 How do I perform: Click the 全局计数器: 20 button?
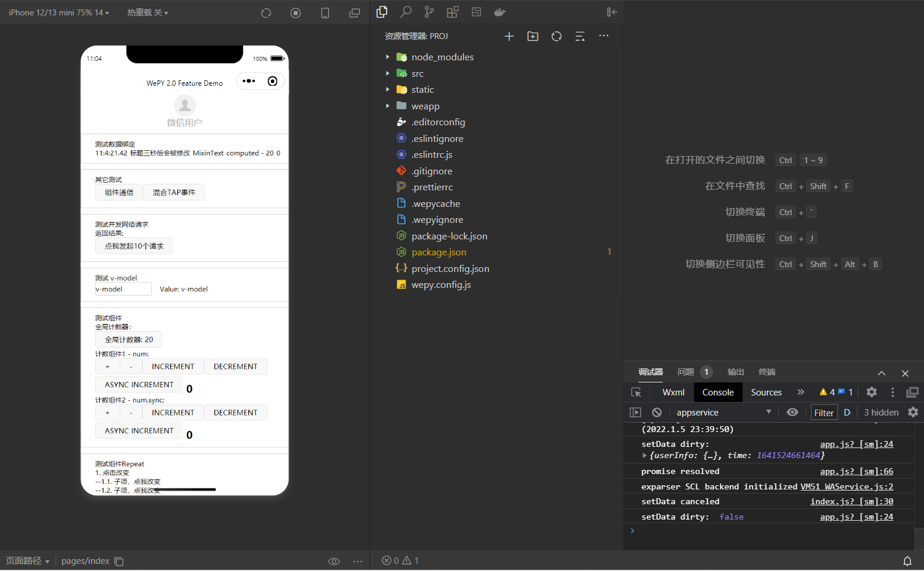[129, 339]
